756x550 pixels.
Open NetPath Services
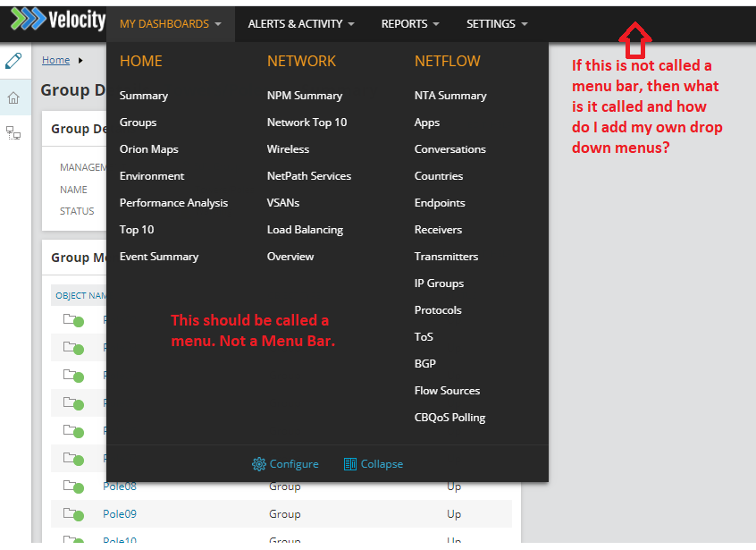[309, 176]
